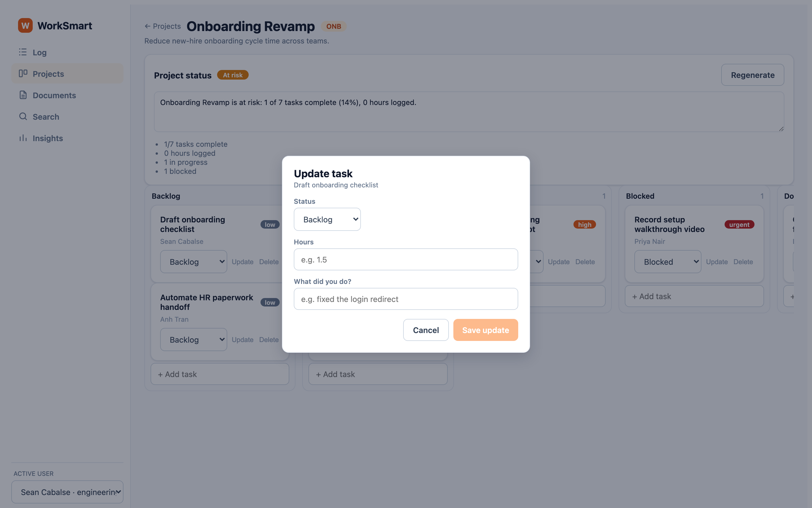Open Documents in sidebar

(67, 95)
